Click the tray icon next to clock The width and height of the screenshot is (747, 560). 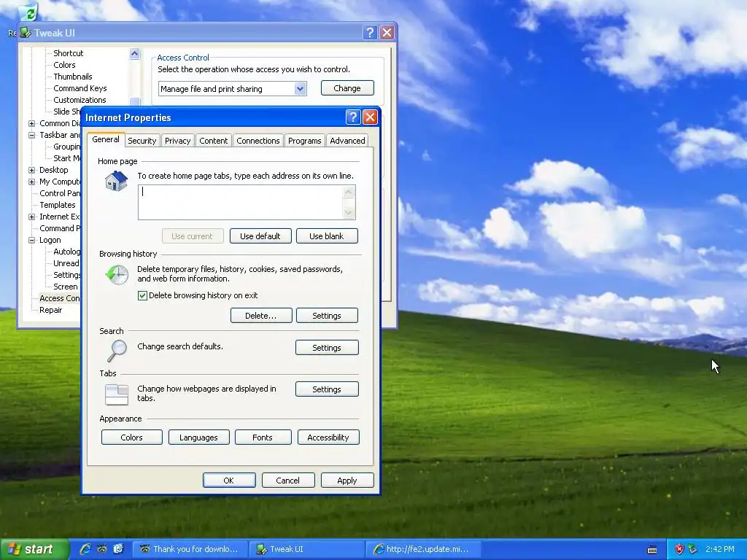click(x=693, y=549)
